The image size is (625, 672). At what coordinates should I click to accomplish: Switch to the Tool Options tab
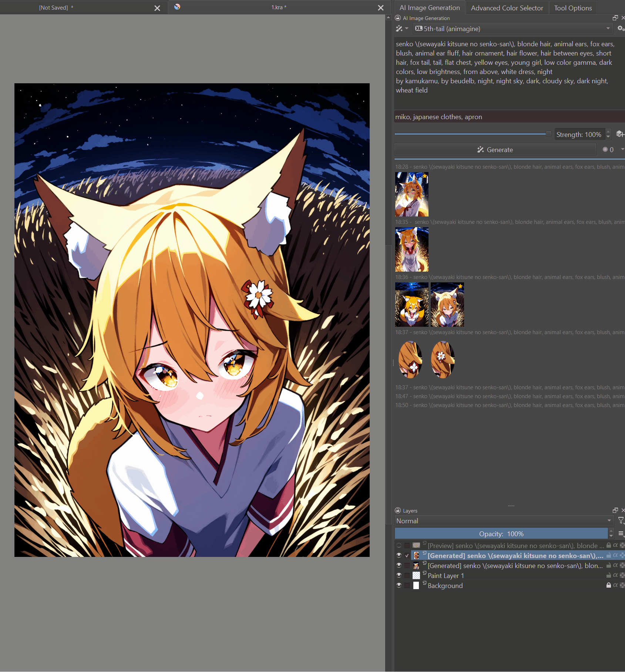(573, 8)
